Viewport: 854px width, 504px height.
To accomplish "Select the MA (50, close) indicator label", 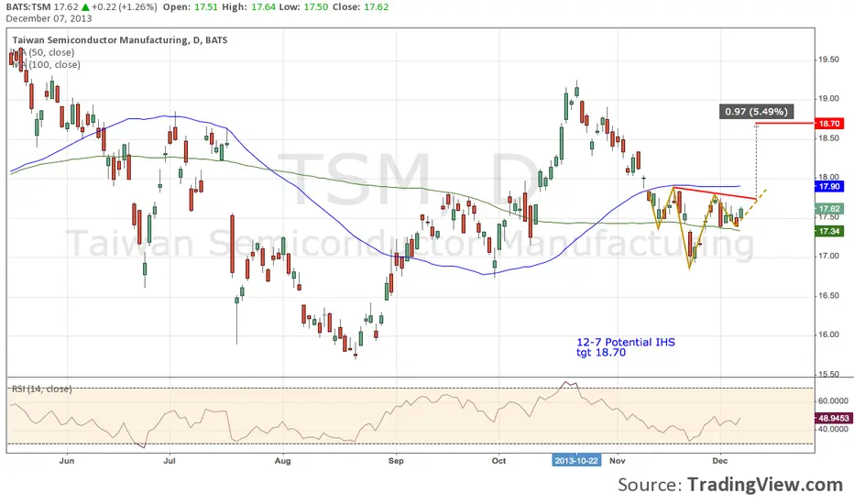I will point(42,53).
